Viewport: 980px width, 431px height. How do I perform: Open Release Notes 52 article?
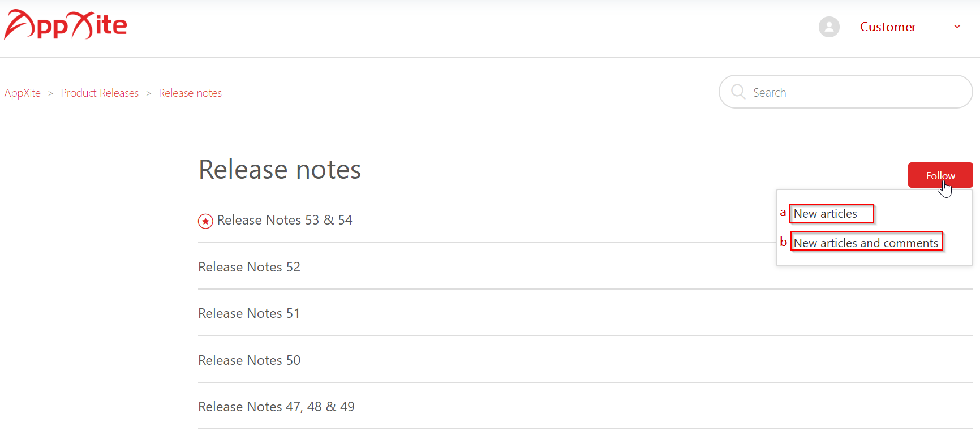(x=249, y=267)
